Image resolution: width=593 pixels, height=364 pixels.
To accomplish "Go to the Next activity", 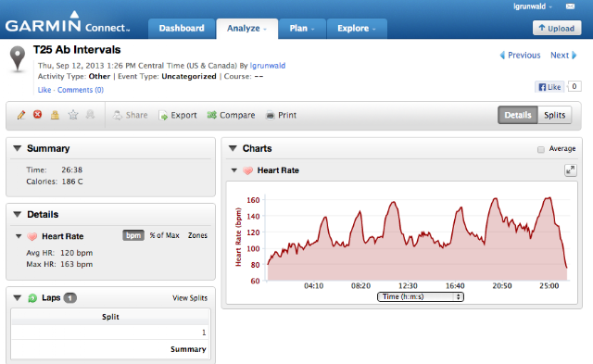I will tap(563, 56).
